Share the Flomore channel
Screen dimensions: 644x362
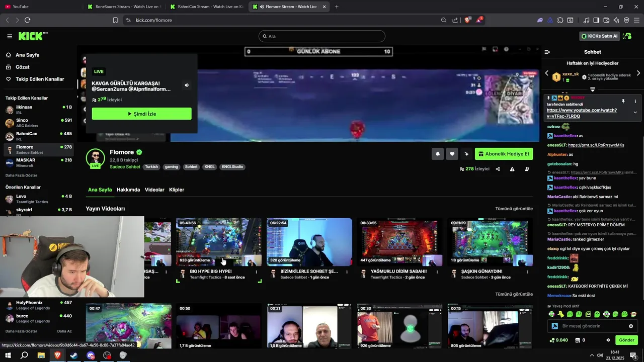(498, 169)
